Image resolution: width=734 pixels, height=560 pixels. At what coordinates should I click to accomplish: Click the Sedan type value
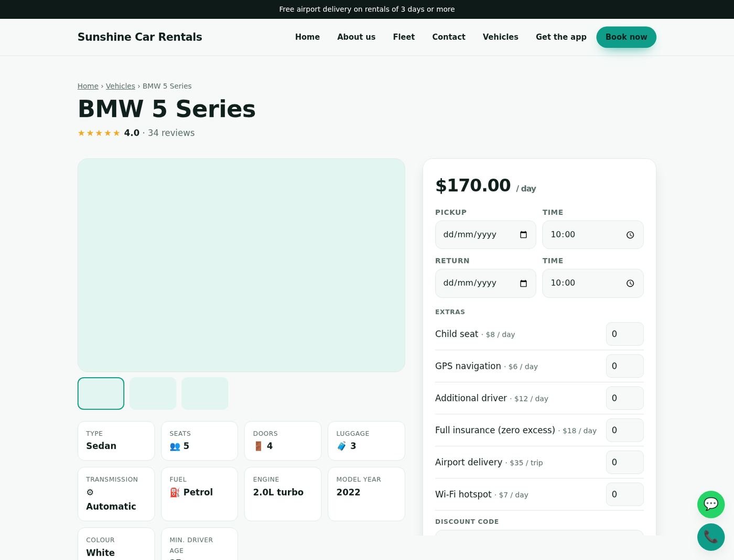(x=101, y=446)
